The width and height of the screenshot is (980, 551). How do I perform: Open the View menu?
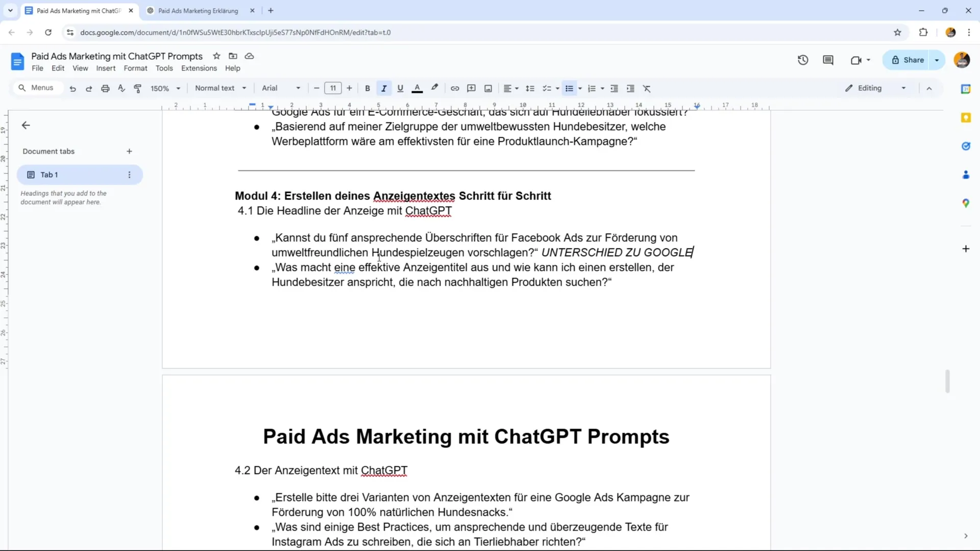(x=80, y=68)
